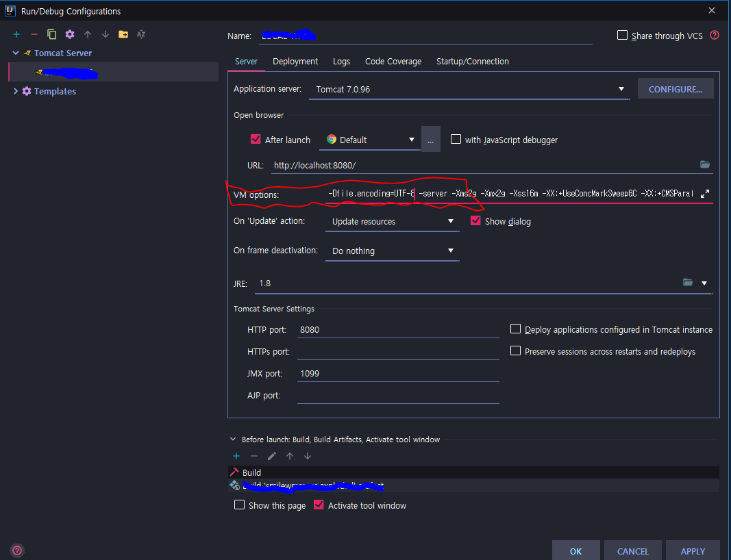Confirm with the OK button
Screen dimensions: 731x560
[x=575, y=551]
